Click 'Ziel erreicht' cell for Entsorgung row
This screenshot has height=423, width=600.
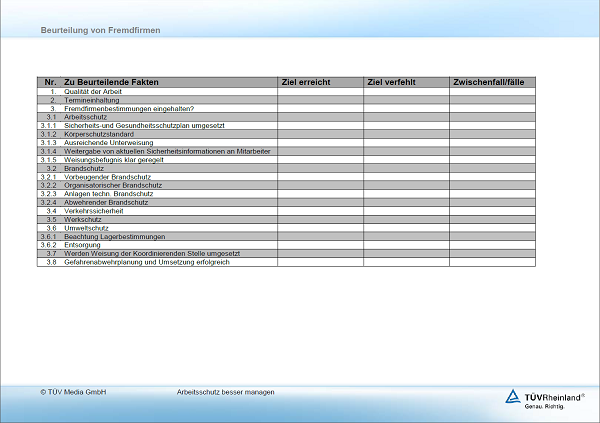[x=320, y=245]
